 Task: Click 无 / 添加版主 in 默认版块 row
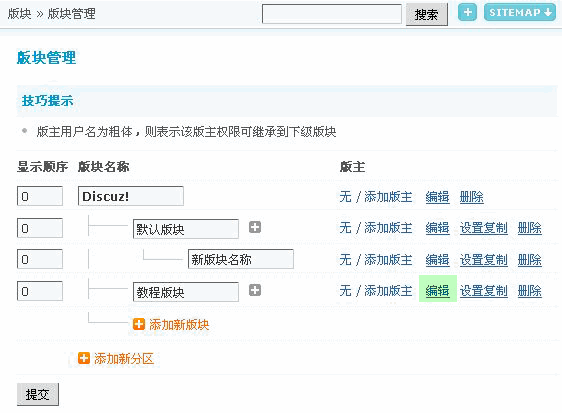pos(376,228)
